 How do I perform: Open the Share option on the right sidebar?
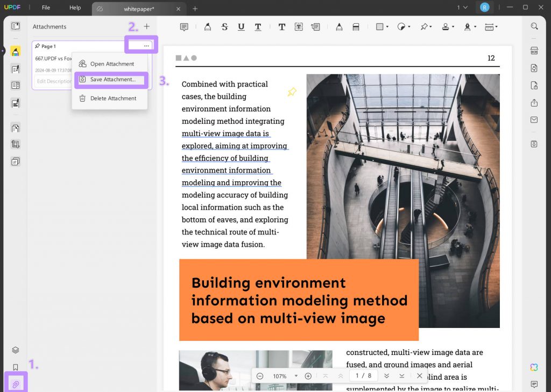pos(534,103)
